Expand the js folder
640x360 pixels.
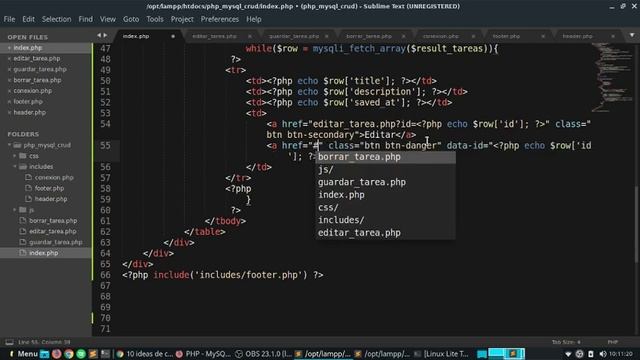pos(15,210)
